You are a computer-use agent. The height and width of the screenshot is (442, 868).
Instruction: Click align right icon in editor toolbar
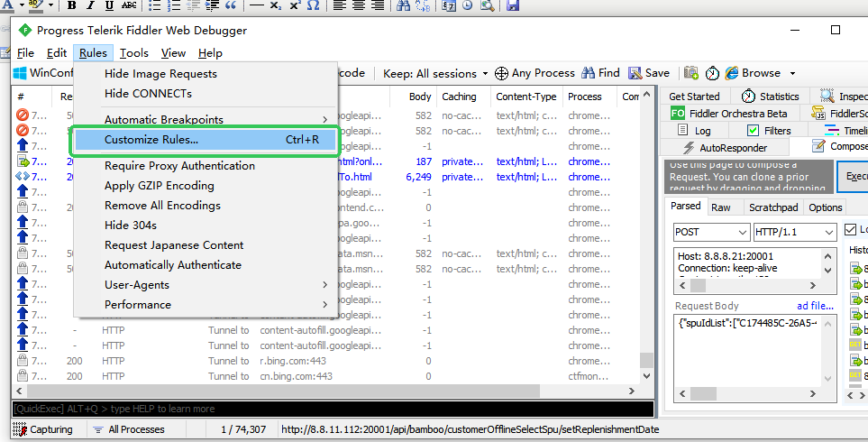pyautogui.click(x=378, y=5)
